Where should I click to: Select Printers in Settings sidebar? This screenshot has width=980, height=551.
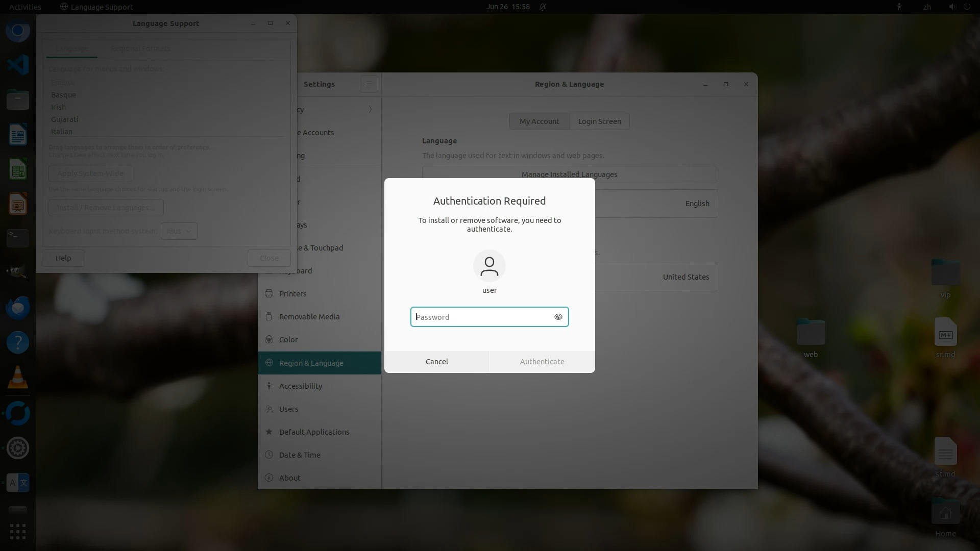(x=292, y=294)
